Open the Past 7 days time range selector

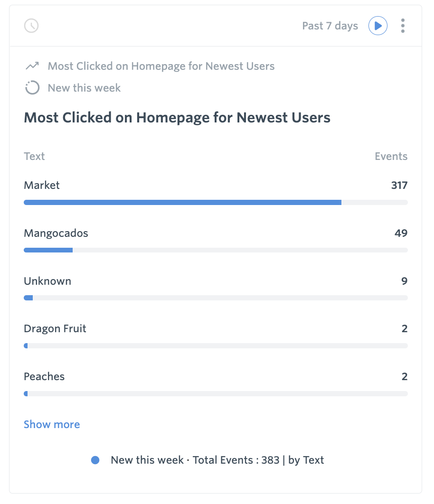(330, 26)
